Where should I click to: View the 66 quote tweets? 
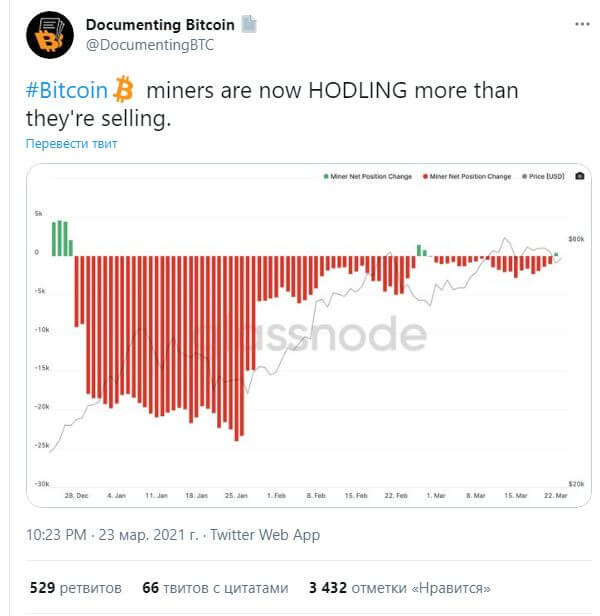click(x=215, y=588)
